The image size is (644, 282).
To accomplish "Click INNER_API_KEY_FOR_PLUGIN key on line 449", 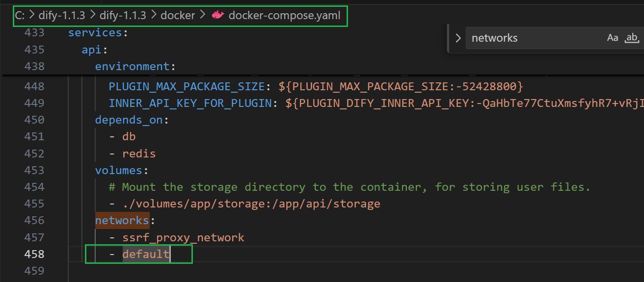I will coord(190,103).
